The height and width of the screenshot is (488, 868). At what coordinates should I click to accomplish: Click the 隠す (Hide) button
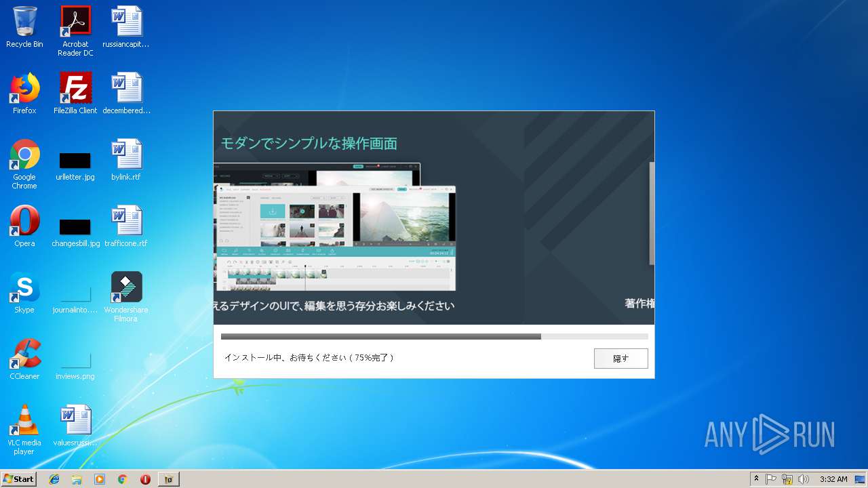pos(620,359)
